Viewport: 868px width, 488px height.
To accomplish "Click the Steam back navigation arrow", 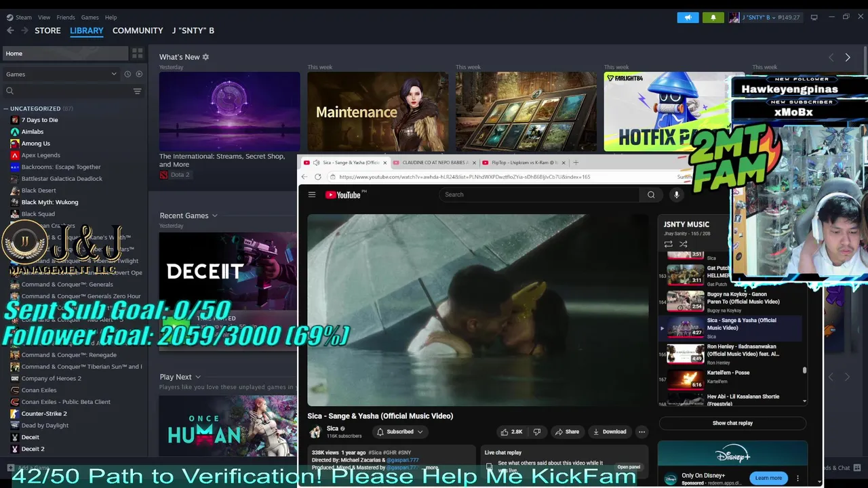I will (x=10, y=30).
